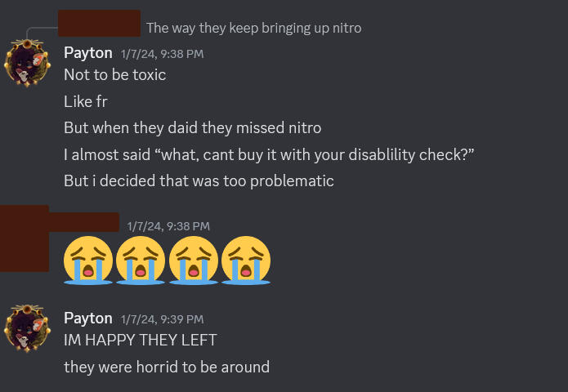The width and height of the screenshot is (568, 392).
Task: Click the last loudly crying emoji
Action: [x=246, y=261]
